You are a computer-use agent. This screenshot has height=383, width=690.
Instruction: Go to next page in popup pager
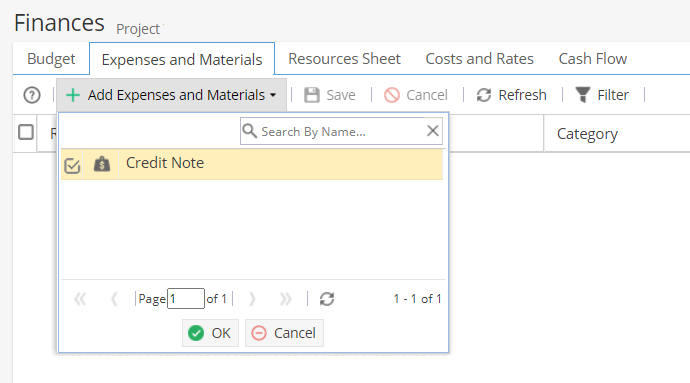[252, 299]
